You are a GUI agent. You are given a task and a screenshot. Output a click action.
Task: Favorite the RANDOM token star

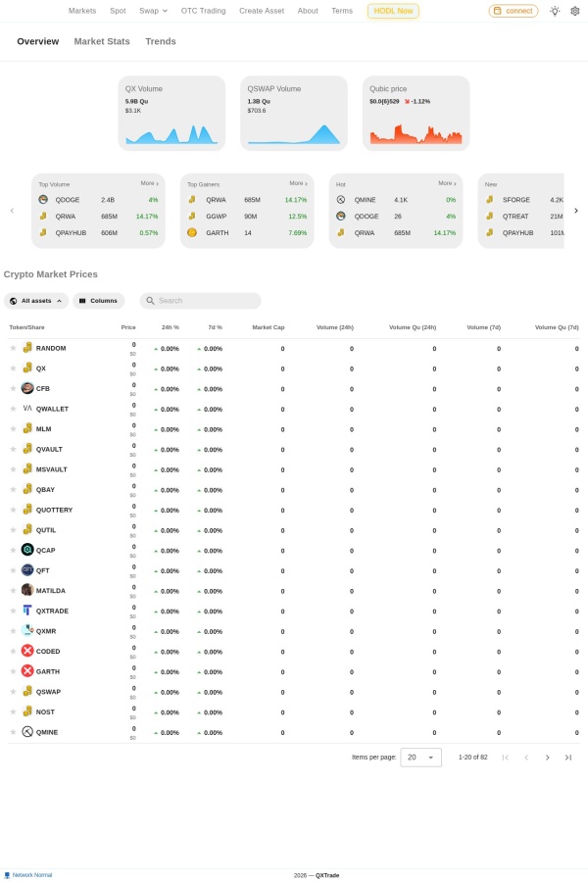[x=13, y=348]
